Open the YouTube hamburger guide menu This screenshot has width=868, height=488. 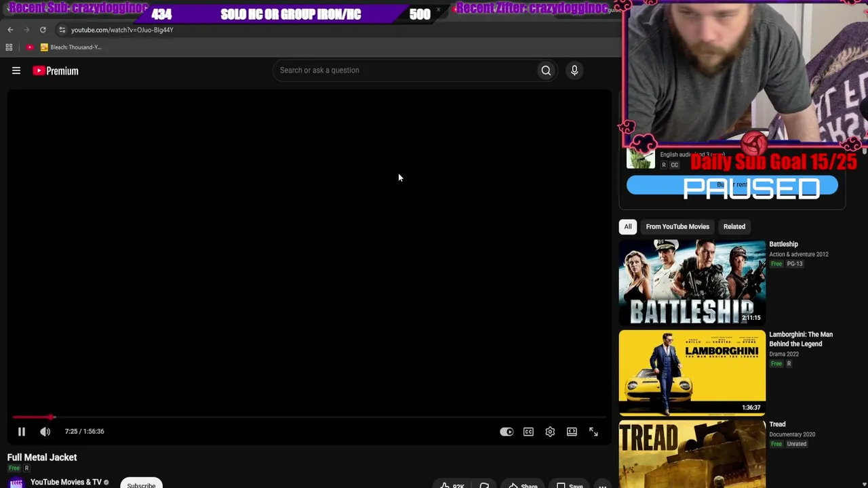click(16, 70)
